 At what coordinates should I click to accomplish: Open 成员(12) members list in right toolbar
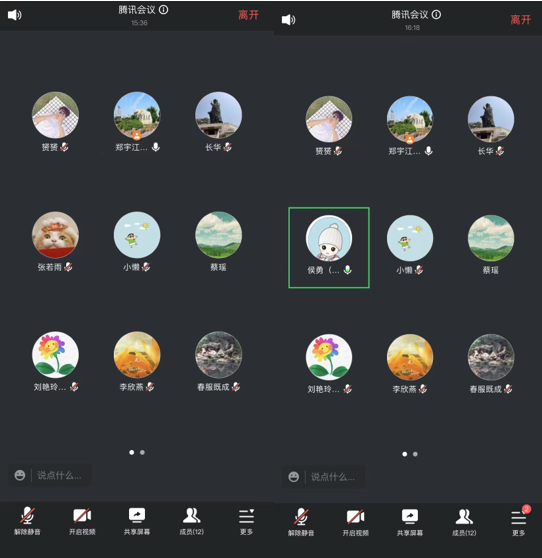click(x=464, y=522)
